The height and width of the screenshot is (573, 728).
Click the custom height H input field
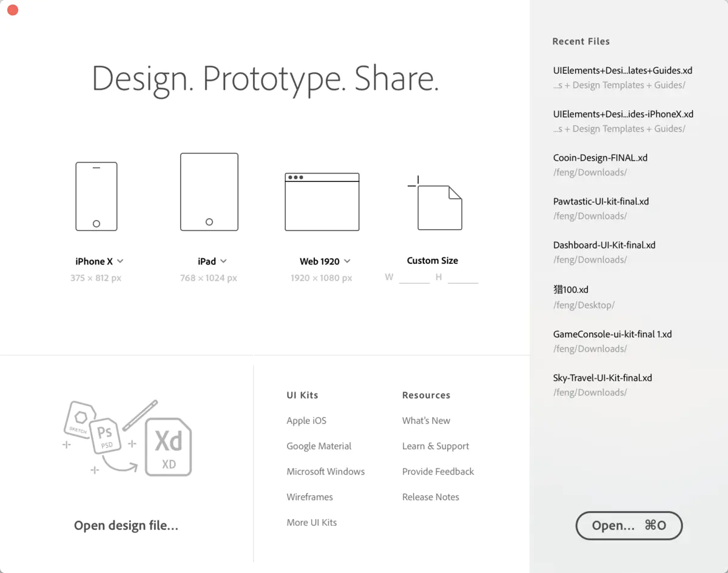(463, 278)
